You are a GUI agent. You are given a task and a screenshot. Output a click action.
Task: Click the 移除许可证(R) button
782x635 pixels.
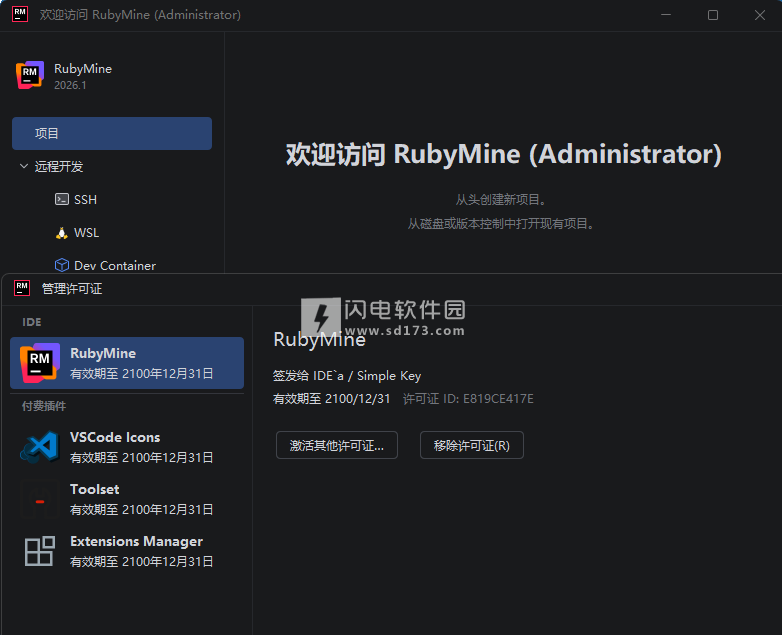click(x=471, y=446)
